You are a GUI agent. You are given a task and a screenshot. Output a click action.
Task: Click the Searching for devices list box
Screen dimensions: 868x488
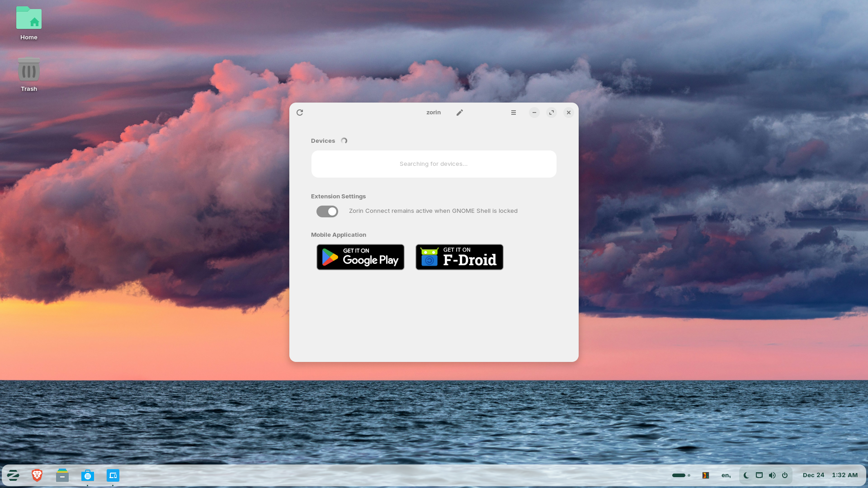(434, 164)
